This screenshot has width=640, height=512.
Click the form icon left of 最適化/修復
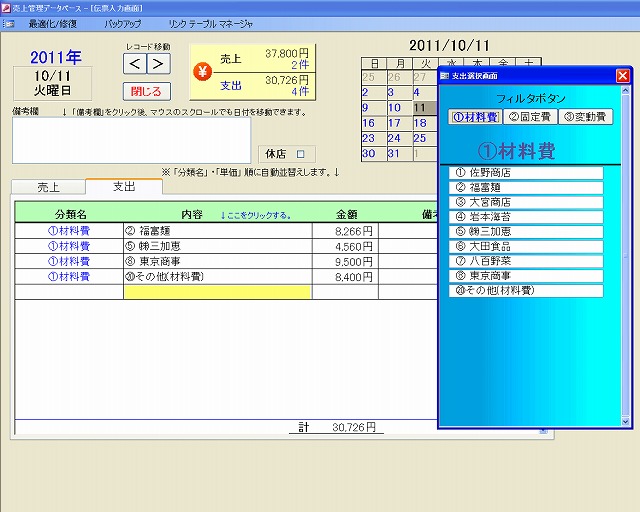point(9,24)
